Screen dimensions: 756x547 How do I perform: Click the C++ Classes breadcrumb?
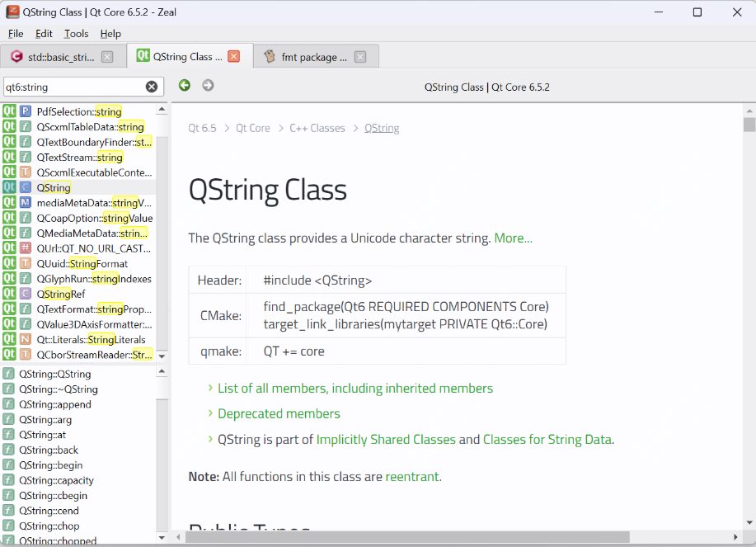point(317,128)
